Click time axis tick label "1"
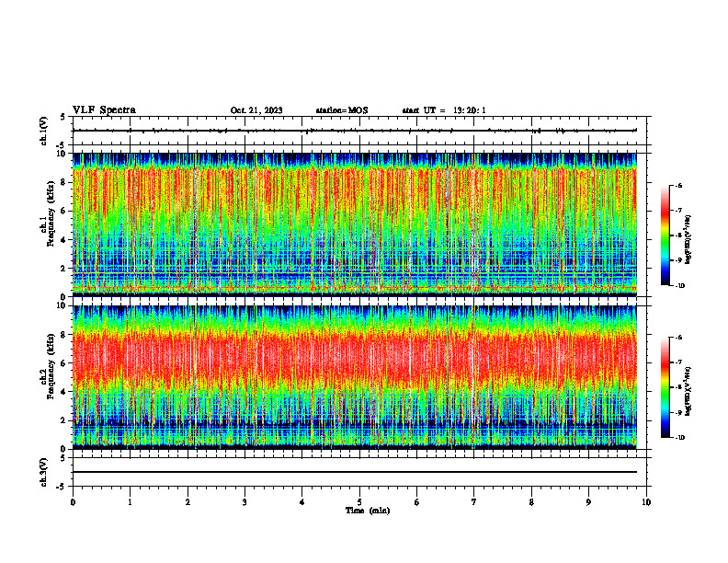The width and height of the screenshot is (728, 563). click(130, 502)
